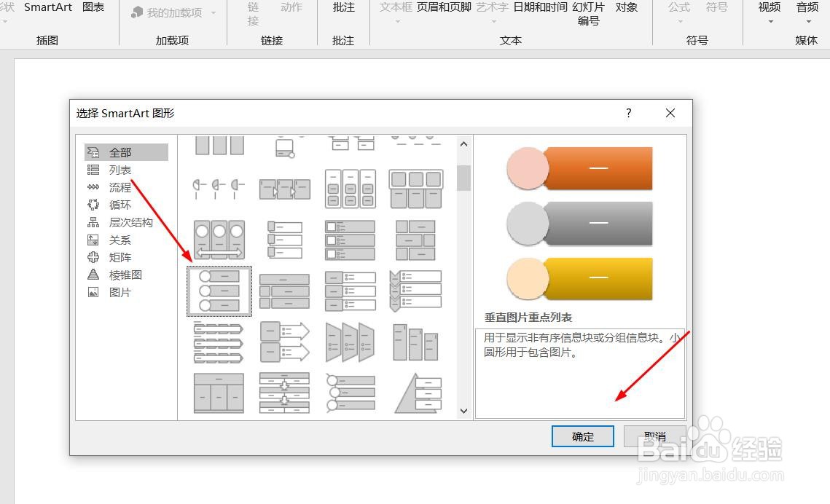Click the 动作 action command
Image resolution: width=830 pixels, height=504 pixels.
(291, 7)
